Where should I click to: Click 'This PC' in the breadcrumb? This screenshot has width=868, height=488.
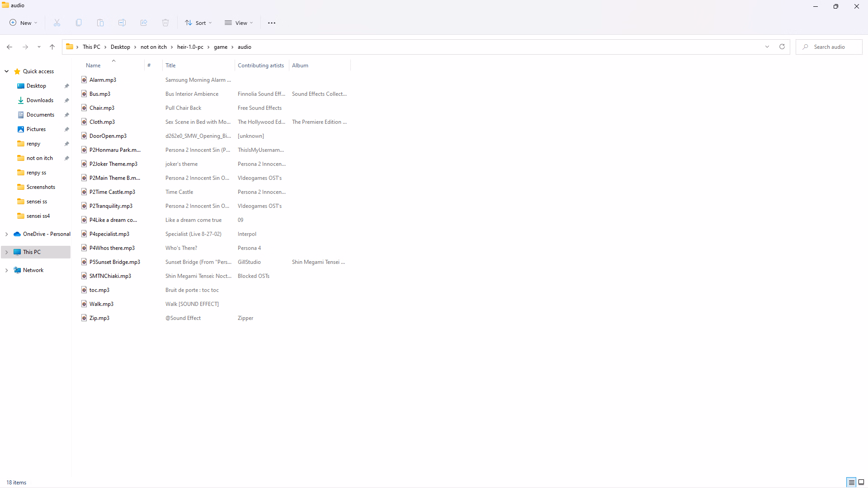[x=91, y=47]
